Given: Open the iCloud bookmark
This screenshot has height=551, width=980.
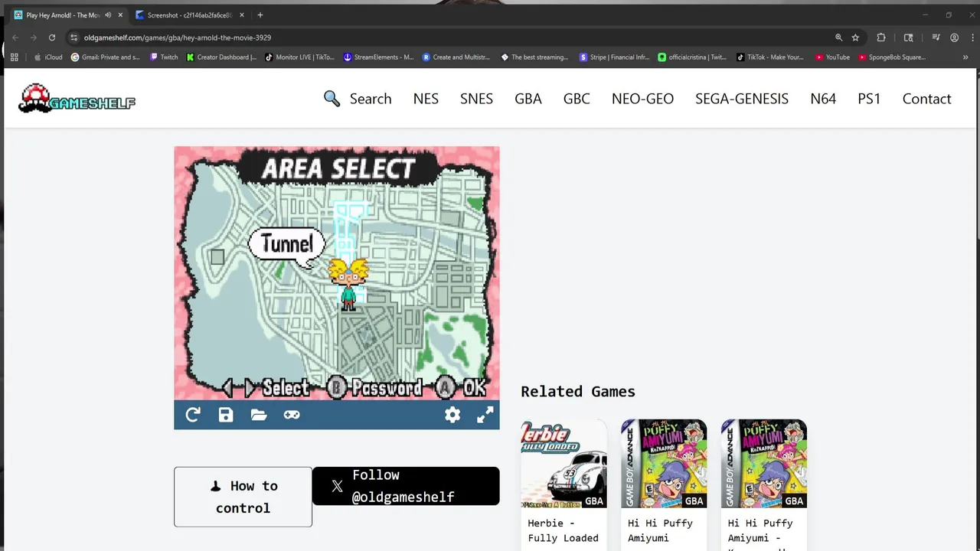Looking at the screenshot, I should [x=47, y=57].
